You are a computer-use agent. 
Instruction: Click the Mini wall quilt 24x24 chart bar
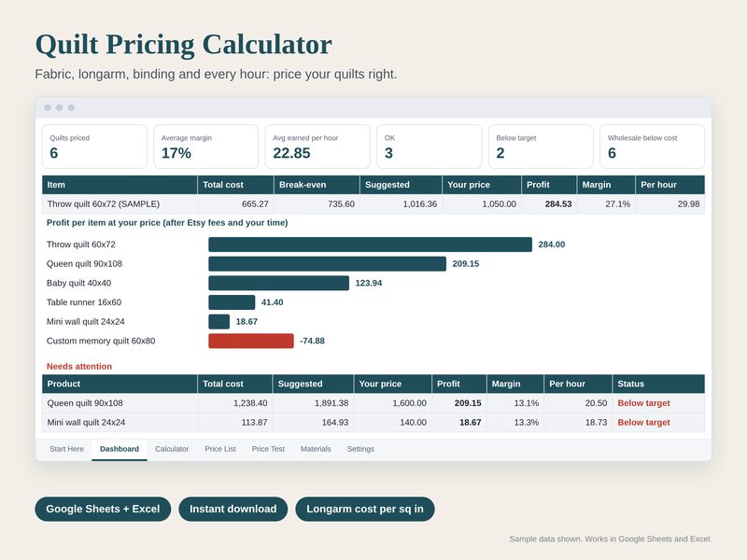click(219, 321)
